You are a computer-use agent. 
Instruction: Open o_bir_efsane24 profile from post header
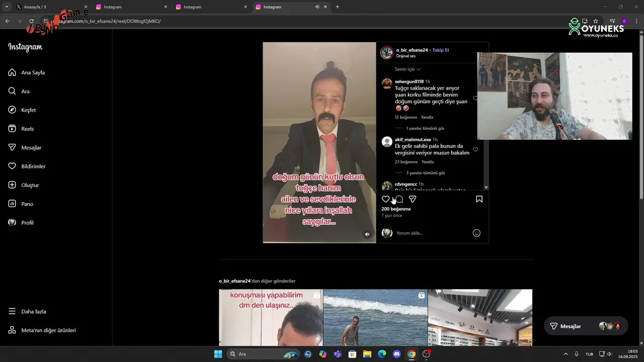(x=412, y=50)
